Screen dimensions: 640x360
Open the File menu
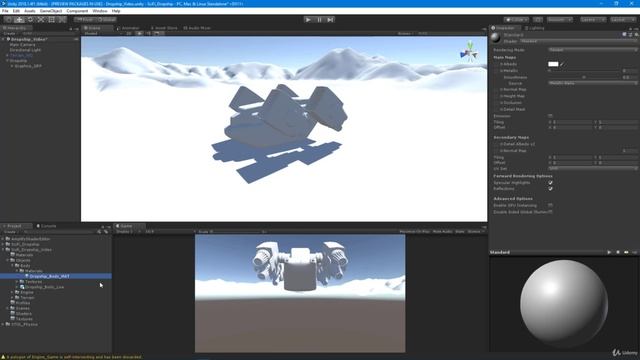[5, 11]
